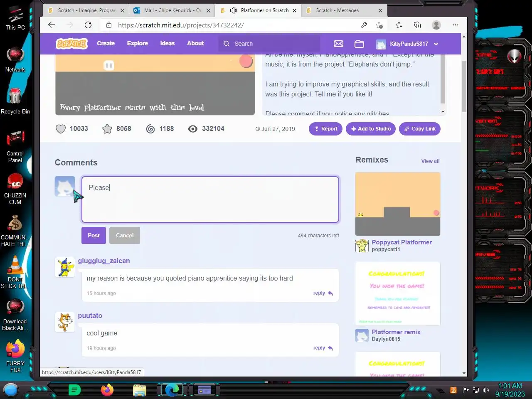The height and width of the screenshot is (399, 532).
Task: Open the browser Collections icon
Action: 417,25
